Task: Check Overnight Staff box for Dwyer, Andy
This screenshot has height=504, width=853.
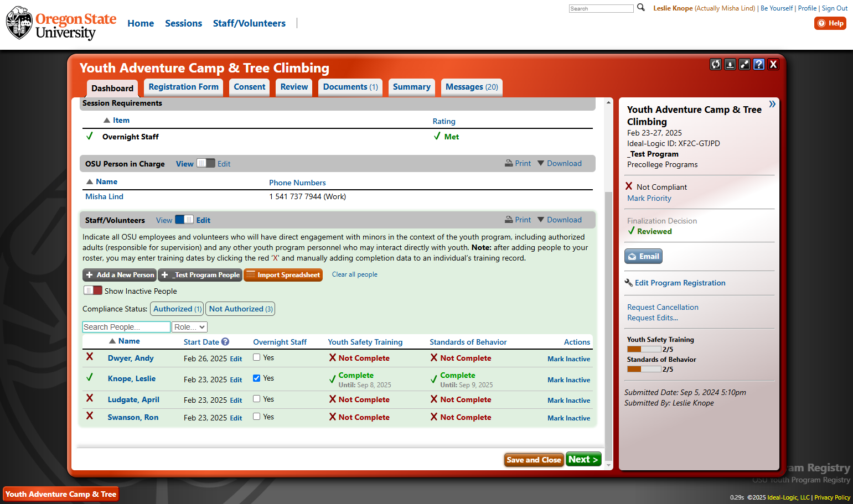Action: tap(257, 357)
